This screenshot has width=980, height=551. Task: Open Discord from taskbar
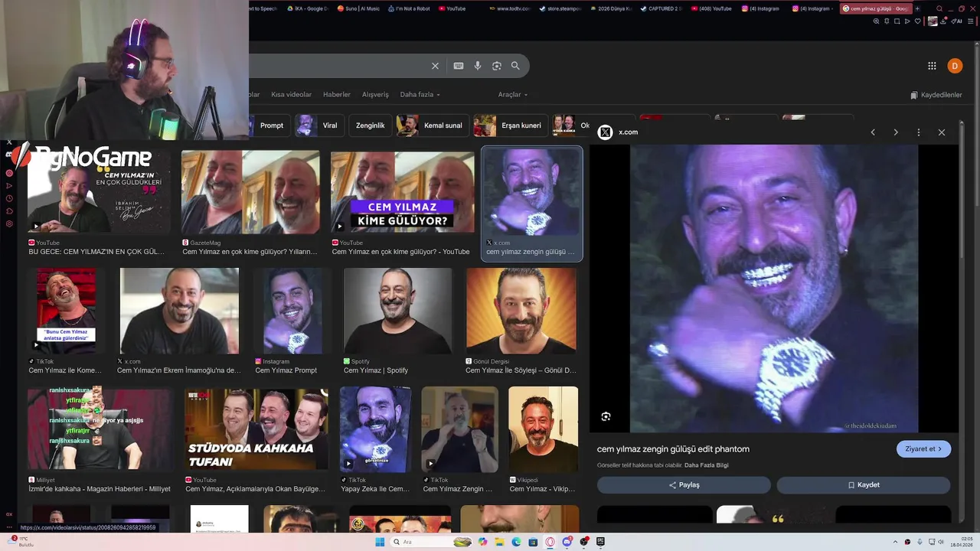(x=567, y=542)
